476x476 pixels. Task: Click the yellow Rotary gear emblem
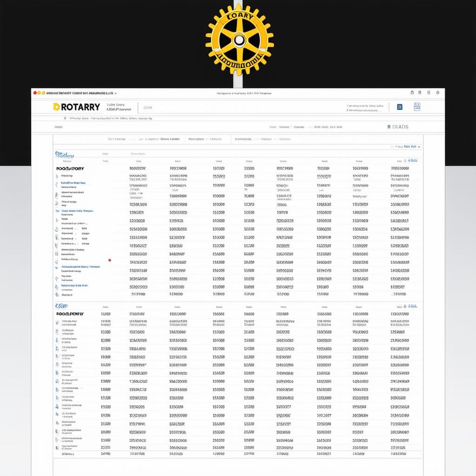(x=239, y=40)
